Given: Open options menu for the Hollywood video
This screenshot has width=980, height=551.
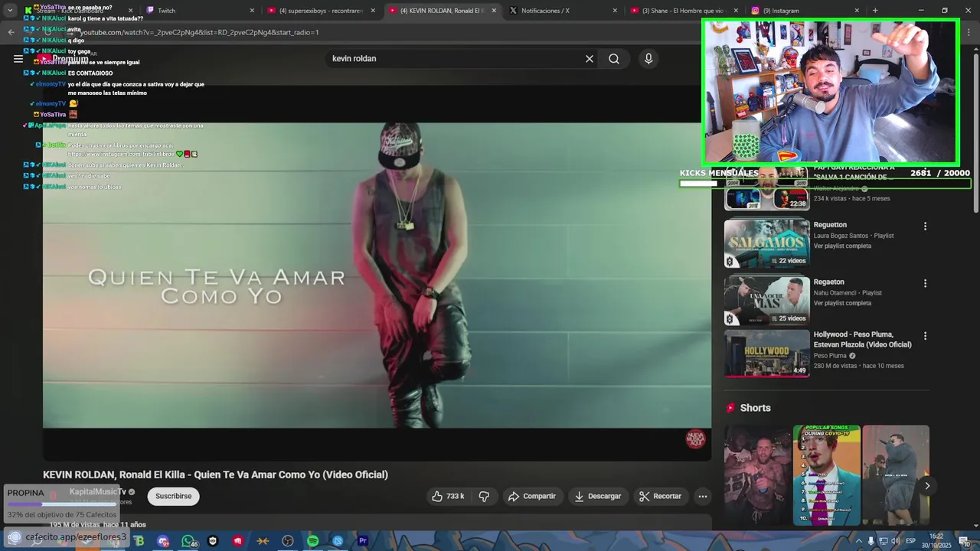Looking at the screenshot, I should 925,336.
